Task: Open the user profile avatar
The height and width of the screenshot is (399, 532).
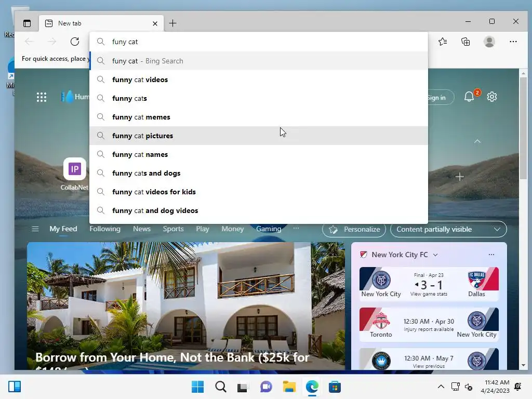Action: (489, 42)
